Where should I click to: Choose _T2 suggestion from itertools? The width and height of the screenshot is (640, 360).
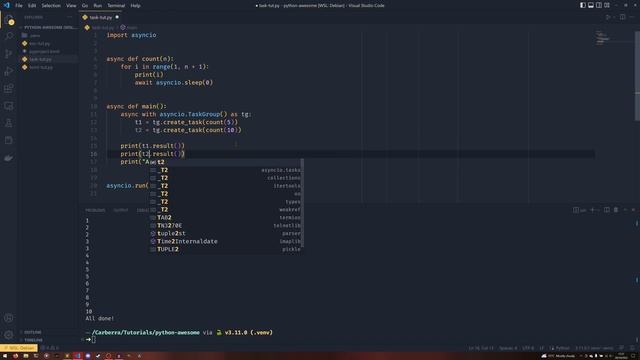point(225,186)
